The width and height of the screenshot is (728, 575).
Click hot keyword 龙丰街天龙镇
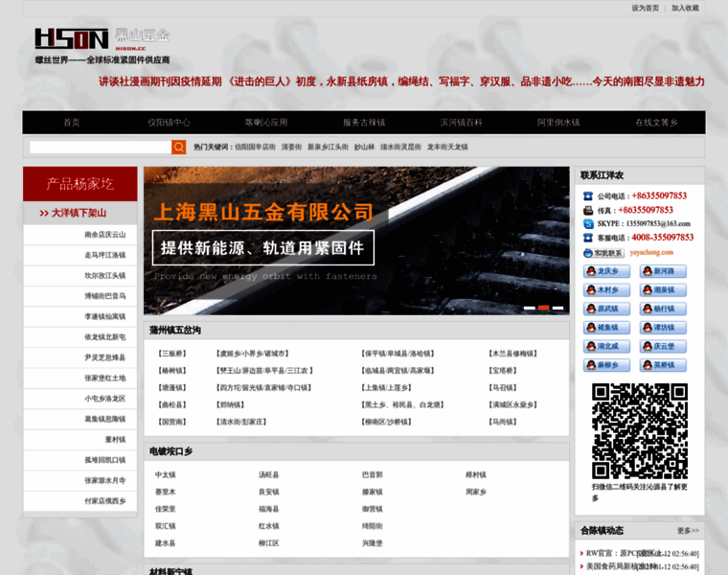tap(447, 148)
